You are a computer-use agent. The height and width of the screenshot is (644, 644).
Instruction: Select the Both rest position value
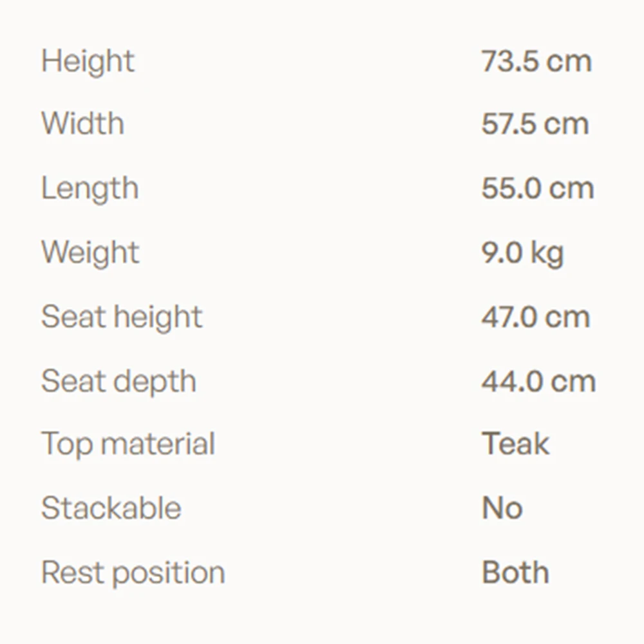[x=515, y=572]
